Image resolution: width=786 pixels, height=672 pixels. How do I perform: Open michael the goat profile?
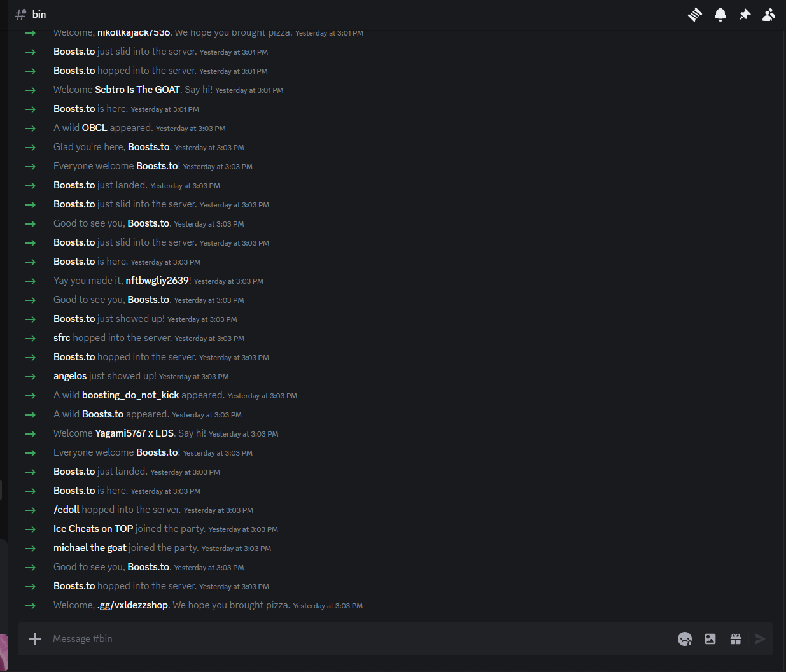tap(90, 548)
